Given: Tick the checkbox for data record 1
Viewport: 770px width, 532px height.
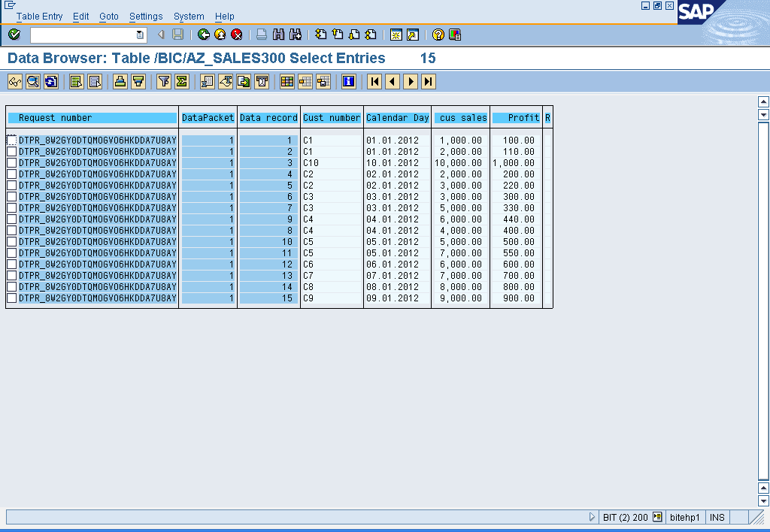Looking at the screenshot, I should pyautogui.click(x=12, y=141).
